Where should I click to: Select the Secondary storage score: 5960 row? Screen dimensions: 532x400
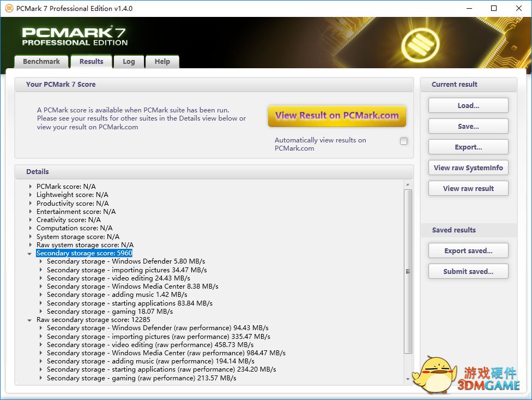[84, 253]
